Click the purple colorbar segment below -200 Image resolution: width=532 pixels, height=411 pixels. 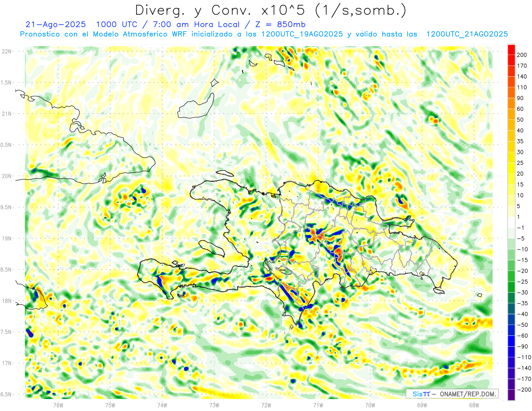[x=511, y=395]
